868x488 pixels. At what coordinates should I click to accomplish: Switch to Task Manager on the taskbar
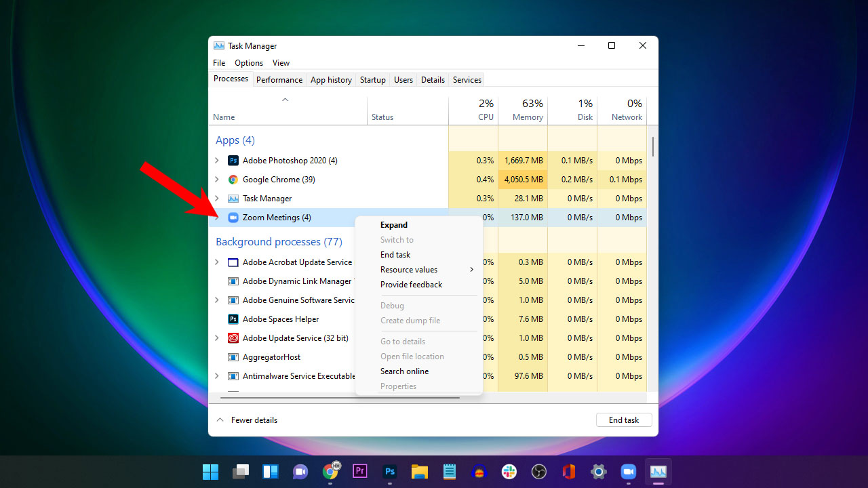(658, 470)
